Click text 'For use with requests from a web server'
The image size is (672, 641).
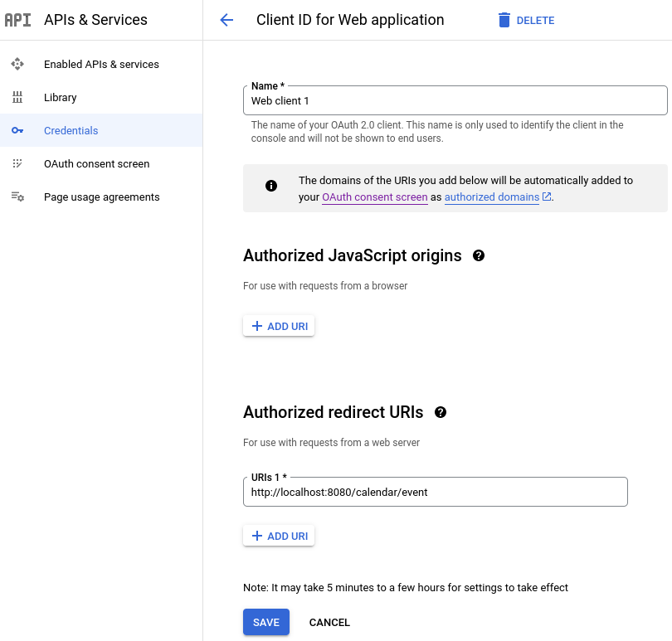point(331,443)
